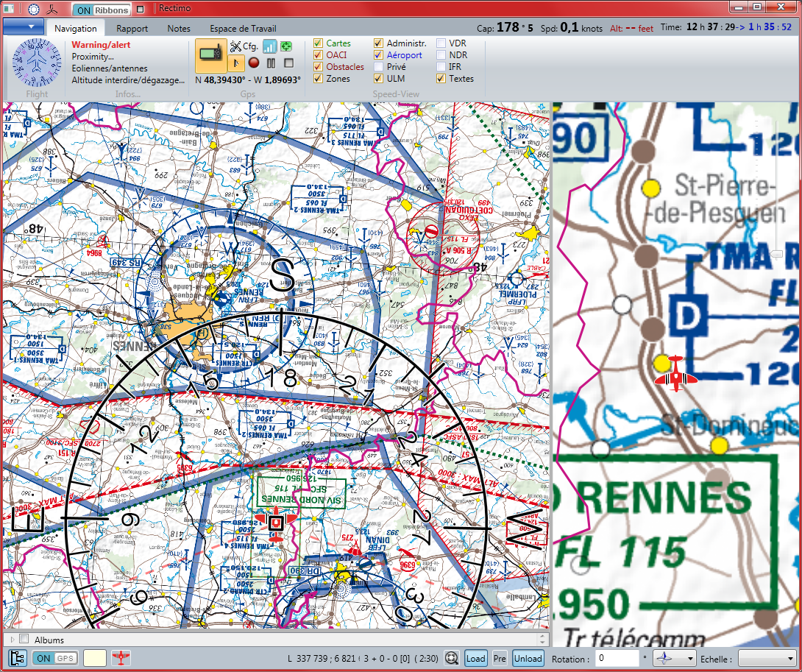The width and height of the screenshot is (802, 672).
Task: Open the Espace de Travail tab
Action: click(x=243, y=29)
